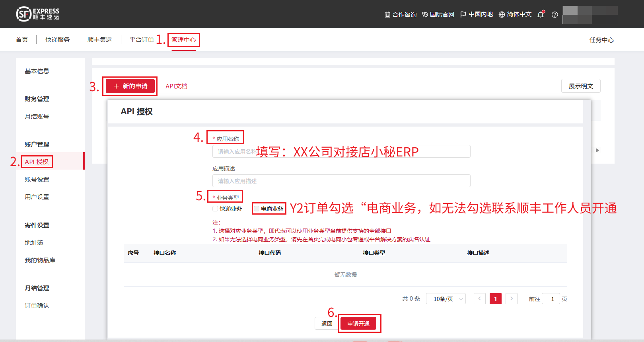Click the 申请开通 button
644x342 pixels.
[x=358, y=324]
